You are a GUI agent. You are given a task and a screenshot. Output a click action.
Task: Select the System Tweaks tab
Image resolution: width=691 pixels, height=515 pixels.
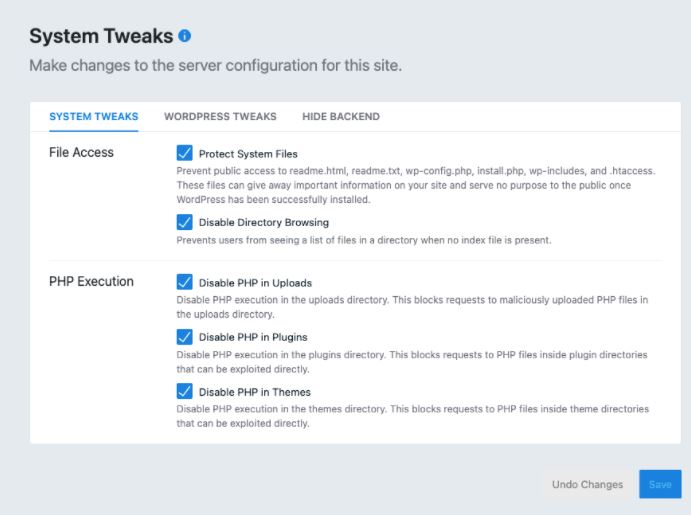pos(94,116)
